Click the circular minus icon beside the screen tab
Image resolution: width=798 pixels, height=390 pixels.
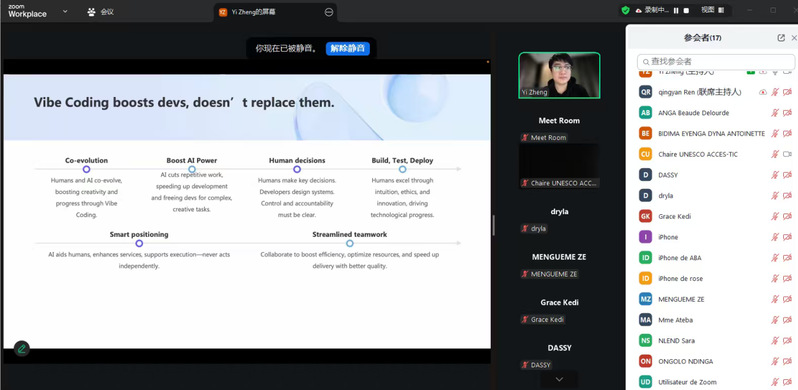(329, 12)
